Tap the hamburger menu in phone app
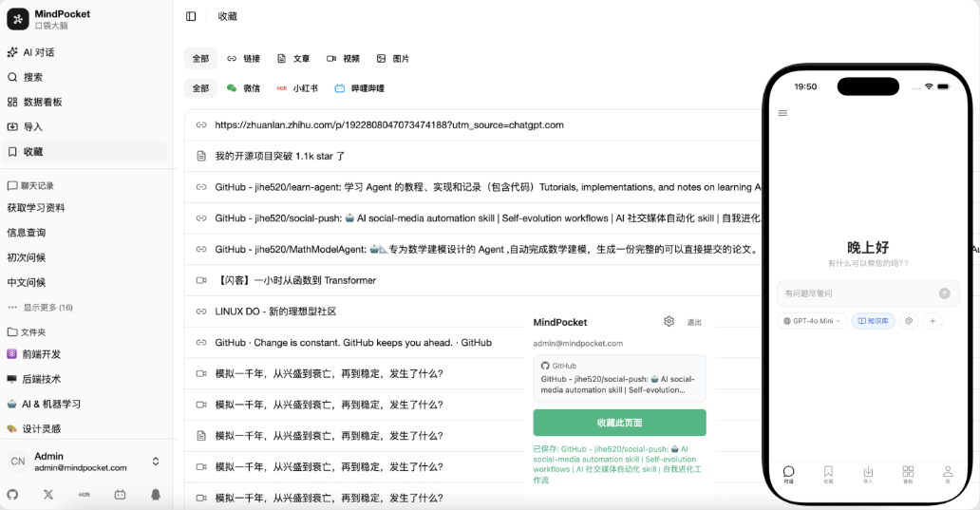The height and width of the screenshot is (510, 980). click(782, 113)
